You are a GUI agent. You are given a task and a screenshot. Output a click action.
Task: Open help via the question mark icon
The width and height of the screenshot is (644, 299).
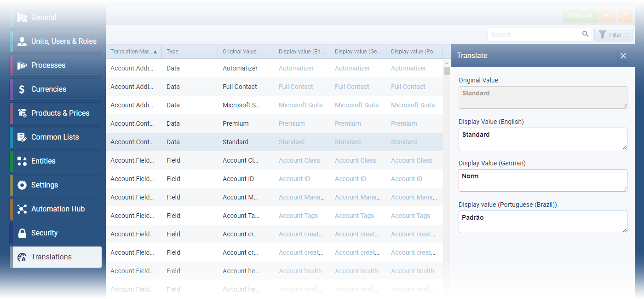[x=626, y=16]
